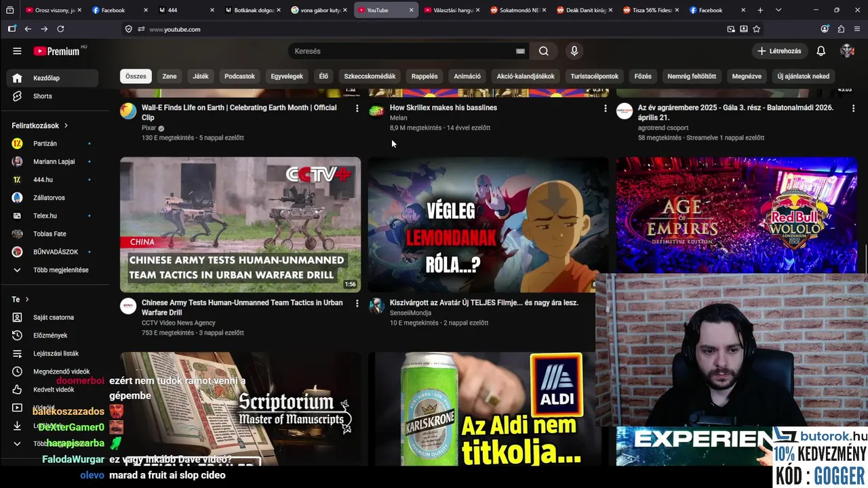Open the YouTube hamburger guide menu
Viewport: 868px width, 488px height.
click(x=17, y=51)
